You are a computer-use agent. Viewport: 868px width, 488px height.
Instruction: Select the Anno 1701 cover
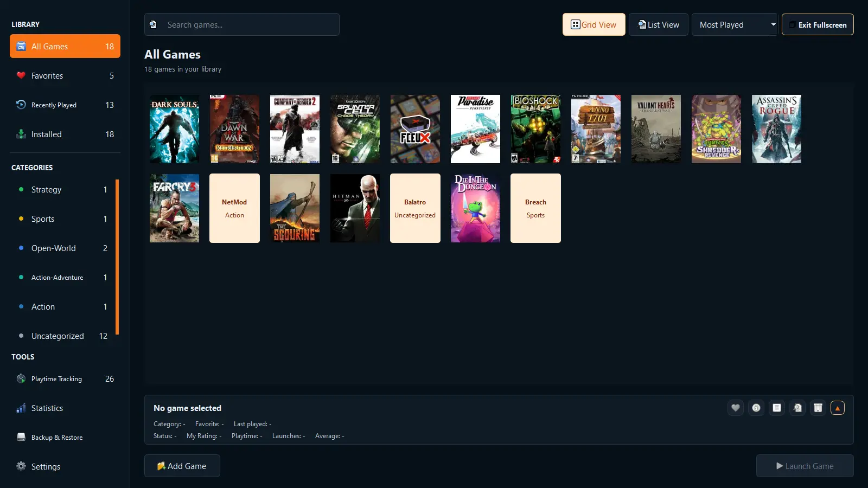596,129
